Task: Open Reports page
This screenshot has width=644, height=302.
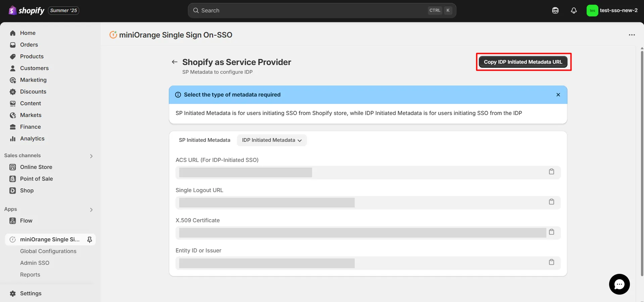Action: click(x=30, y=275)
